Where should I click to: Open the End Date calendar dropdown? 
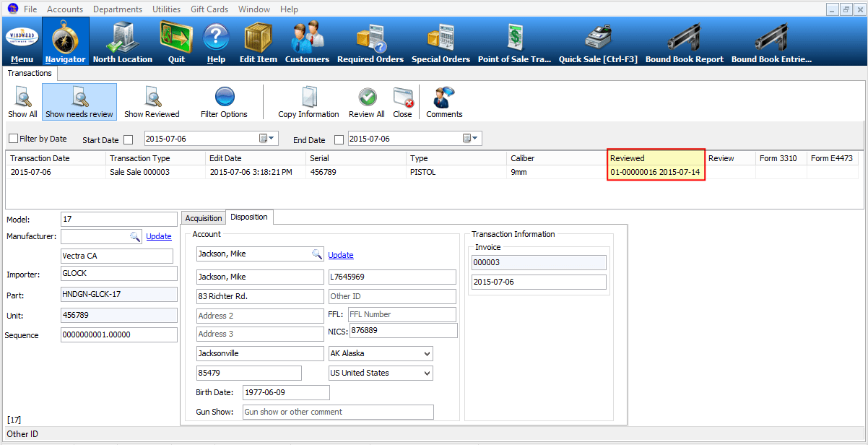coord(472,139)
